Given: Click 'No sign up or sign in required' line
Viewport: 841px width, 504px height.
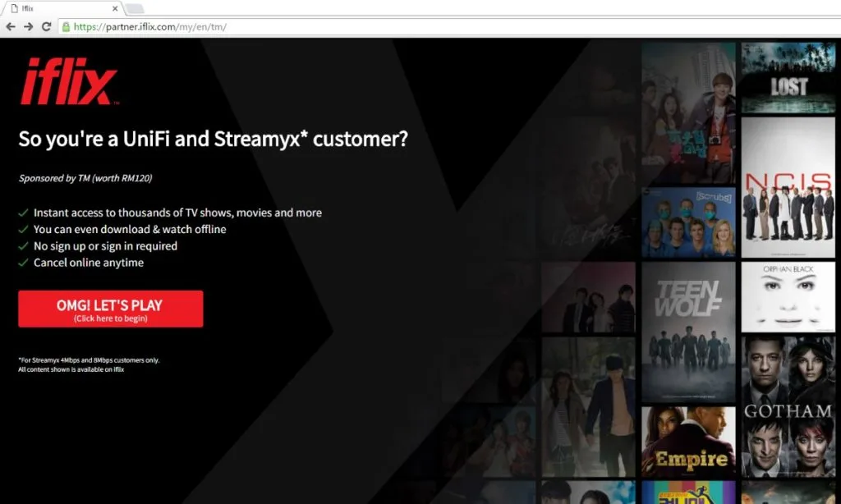Looking at the screenshot, I should 105,246.
